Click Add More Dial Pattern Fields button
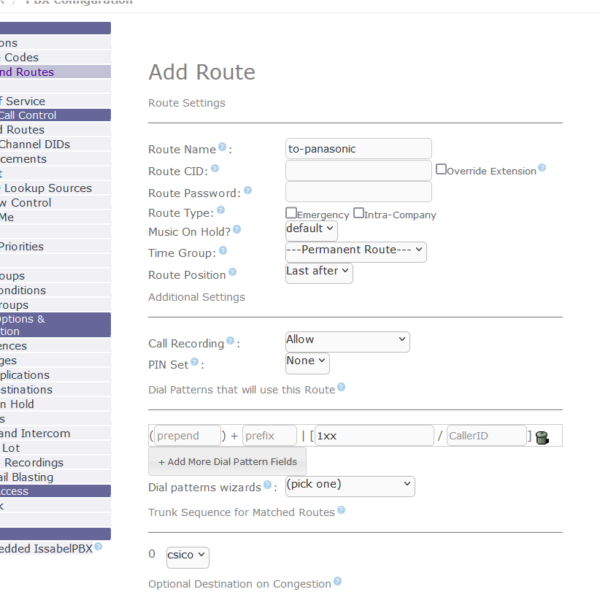Viewport: 600px width, 600px height. (228, 461)
